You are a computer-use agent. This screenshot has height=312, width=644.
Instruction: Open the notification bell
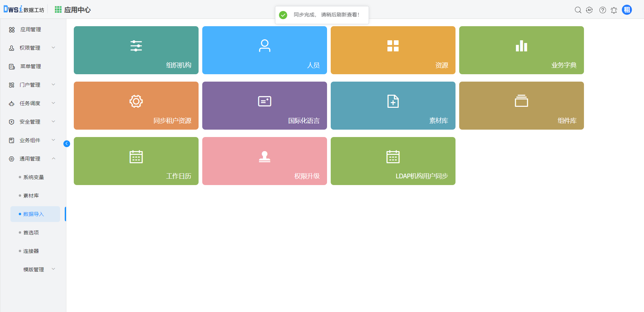[614, 10]
